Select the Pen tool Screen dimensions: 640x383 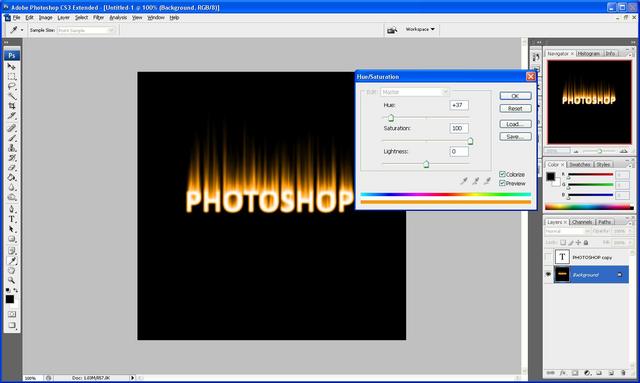click(11, 209)
